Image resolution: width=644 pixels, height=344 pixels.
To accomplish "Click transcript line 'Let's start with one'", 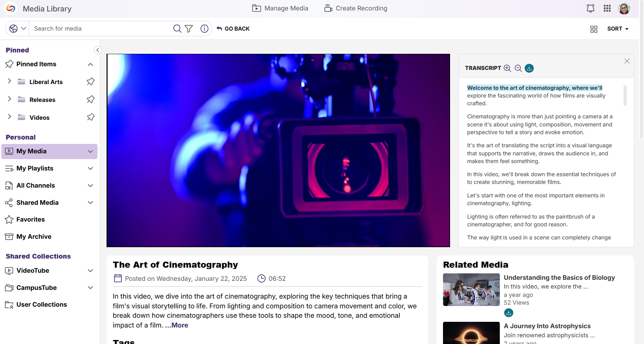I will click(x=536, y=199).
